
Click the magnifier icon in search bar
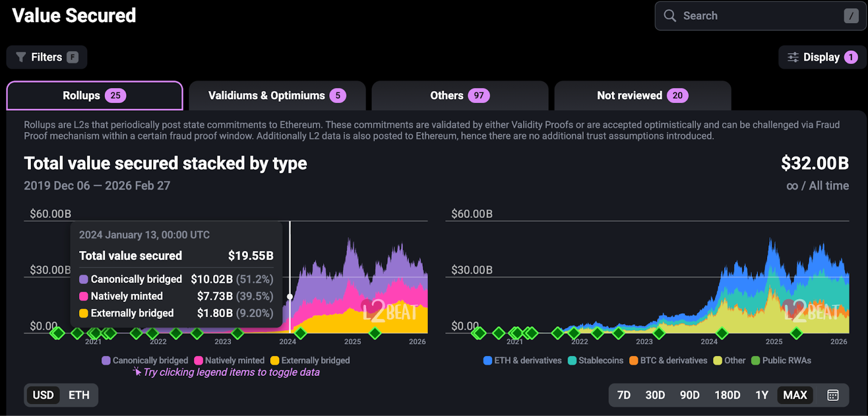pyautogui.click(x=670, y=16)
